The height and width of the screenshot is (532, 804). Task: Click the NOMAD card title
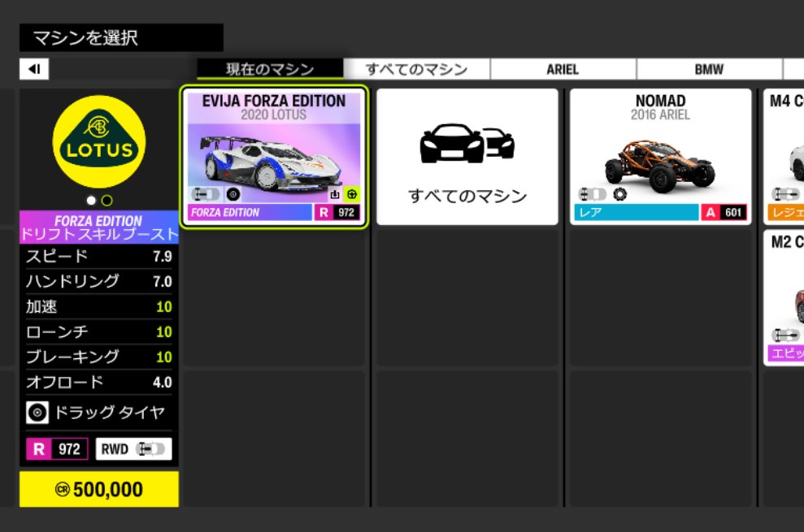pos(660,101)
